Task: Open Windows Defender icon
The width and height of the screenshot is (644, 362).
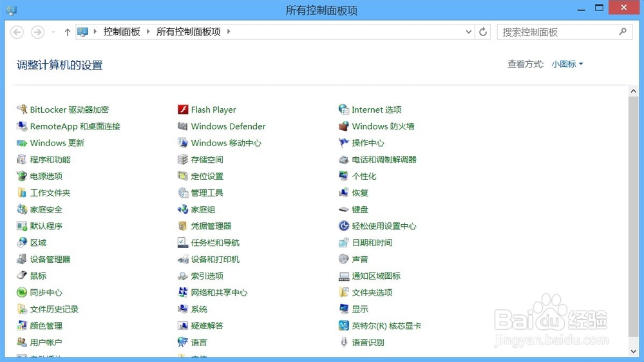Action: point(183,126)
